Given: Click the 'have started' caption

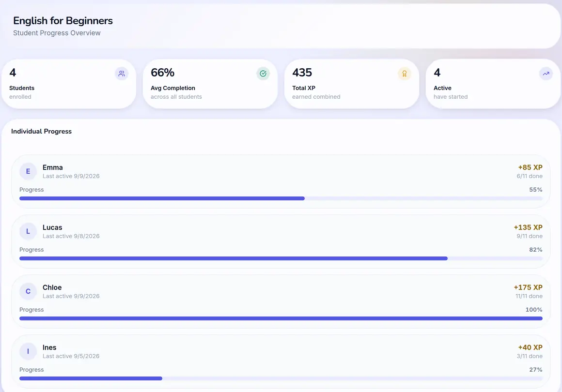Looking at the screenshot, I should click(x=451, y=97).
